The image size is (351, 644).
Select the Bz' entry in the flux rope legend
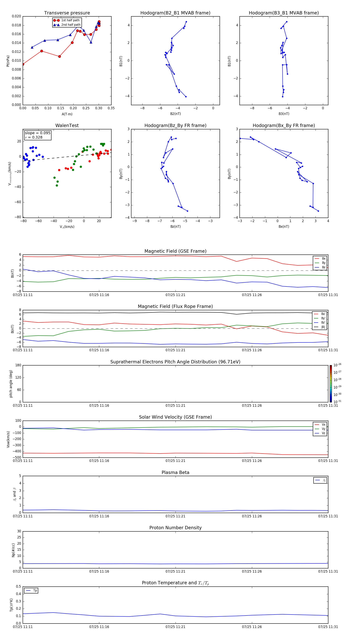point(320,323)
